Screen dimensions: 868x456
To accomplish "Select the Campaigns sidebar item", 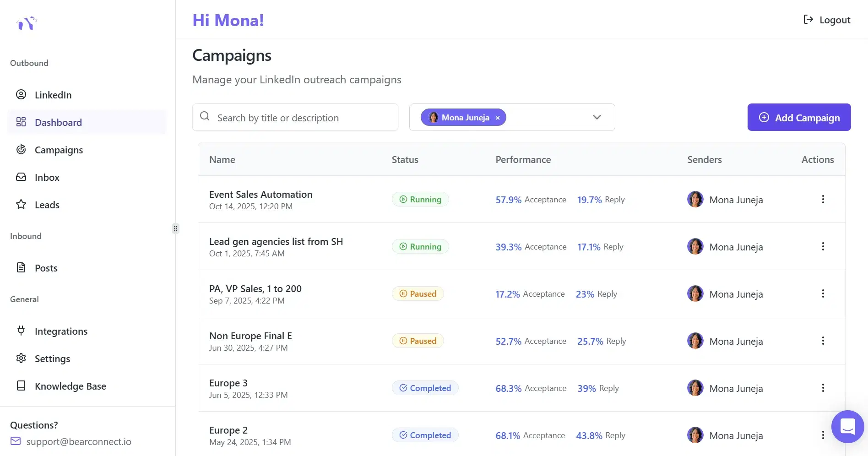I will [x=58, y=150].
